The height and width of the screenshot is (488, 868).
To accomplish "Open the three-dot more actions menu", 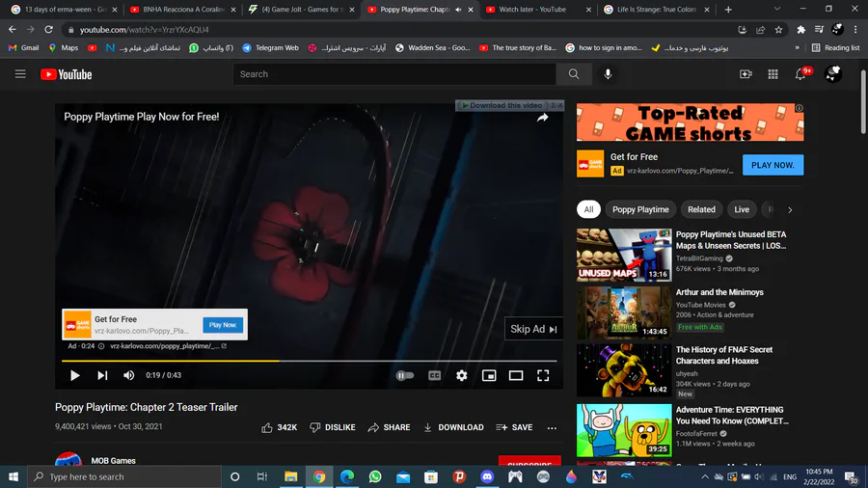I will coord(552,427).
